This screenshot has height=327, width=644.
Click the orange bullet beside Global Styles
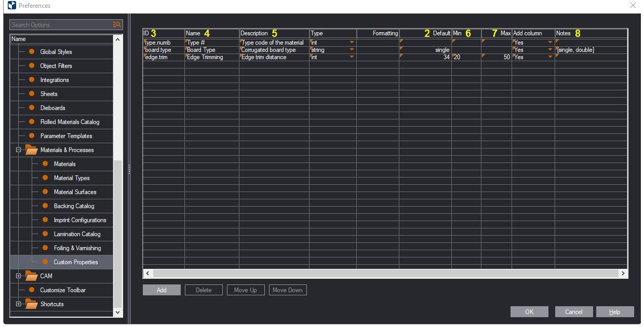click(x=32, y=52)
